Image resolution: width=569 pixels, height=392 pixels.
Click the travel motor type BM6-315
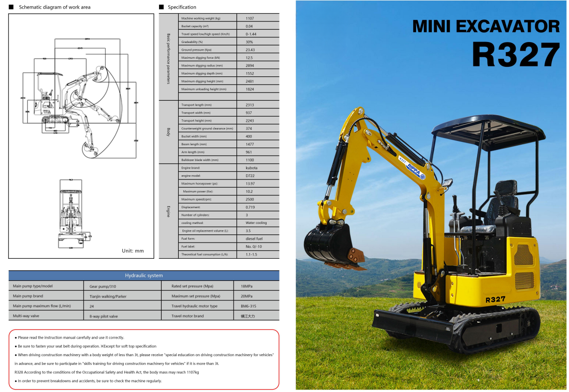coord(248,307)
